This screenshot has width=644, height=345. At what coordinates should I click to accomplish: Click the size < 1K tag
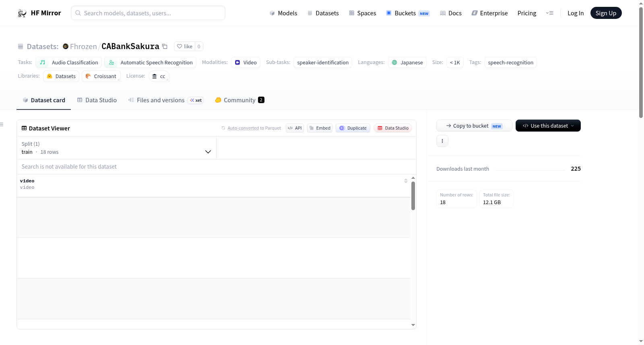click(x=455, y=62)
